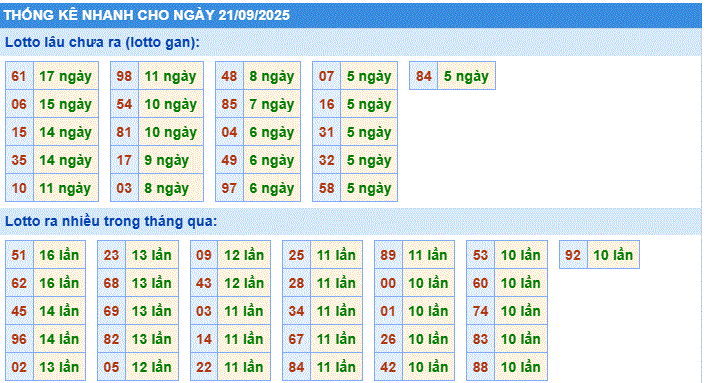Select number 53 in the frequent table
The image size is (706, 383).
[x=480, y=255]
